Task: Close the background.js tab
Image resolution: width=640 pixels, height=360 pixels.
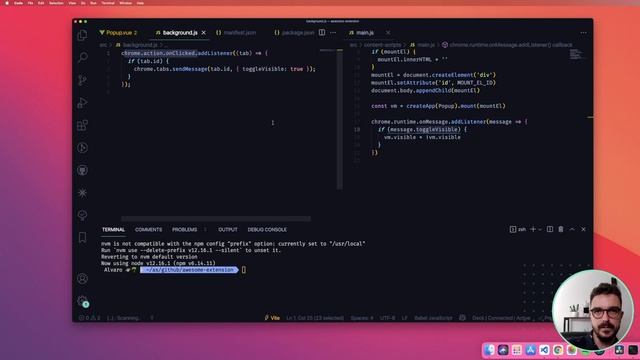Action: pyautogui.click(x=204, y=33)
